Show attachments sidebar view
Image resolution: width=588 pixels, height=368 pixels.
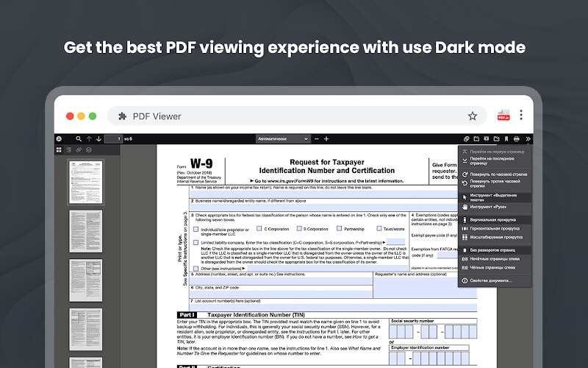click(x=79, y=150)
